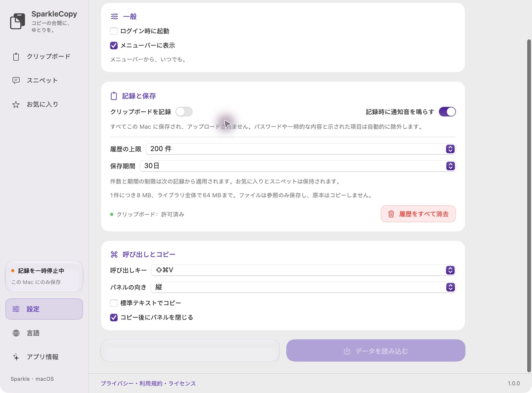The width and height of the screenshot is (532, 393).
Task: Open the 言語 globe icon in sidebar
Action: tap(16, 333)
